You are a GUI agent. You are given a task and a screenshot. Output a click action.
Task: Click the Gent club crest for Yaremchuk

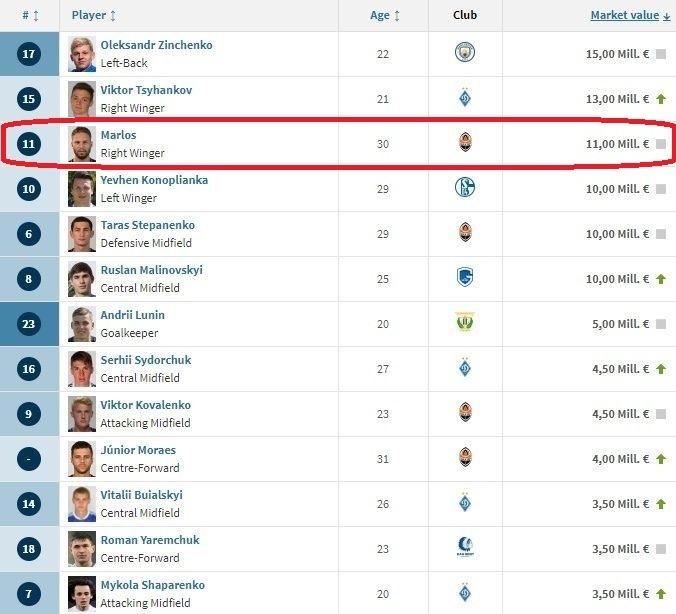point(465,548)
